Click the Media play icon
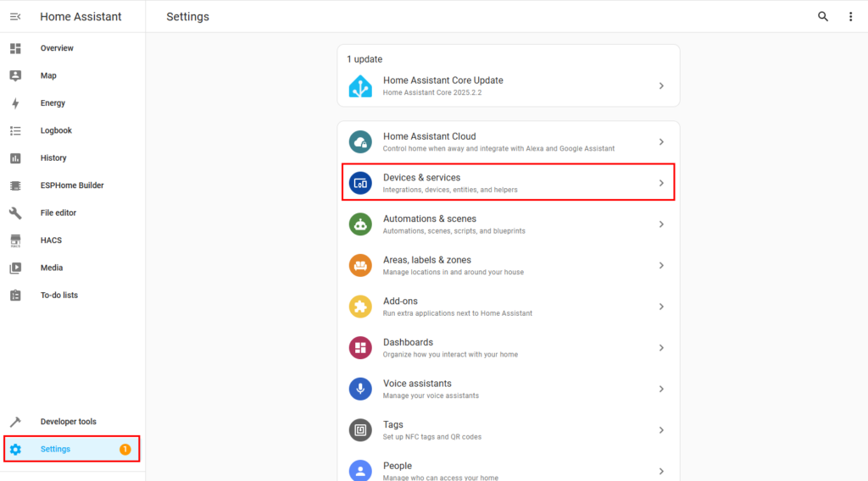This screenshot has width=868, height=481. click(15, 268)
